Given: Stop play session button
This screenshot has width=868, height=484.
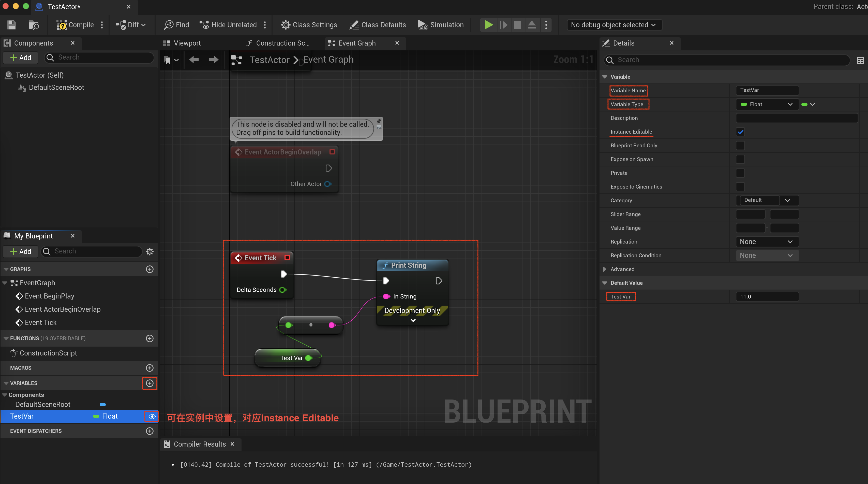Looking at the screenshot, I should pyautogui.click(x=518, y=25).
